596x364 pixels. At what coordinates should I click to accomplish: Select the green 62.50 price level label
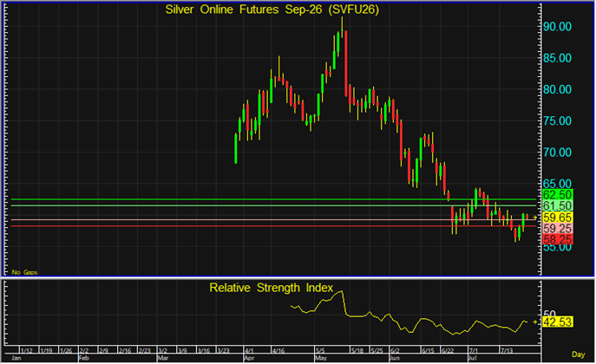[557, 195]
